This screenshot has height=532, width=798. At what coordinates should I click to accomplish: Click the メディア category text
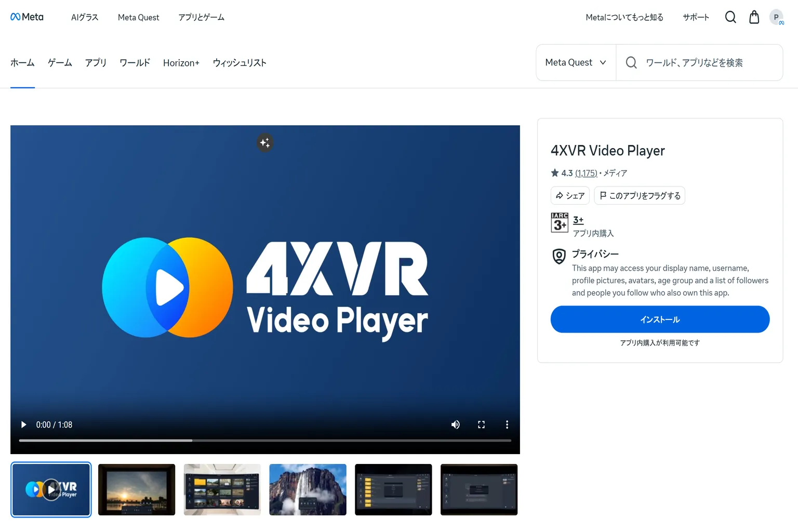(615, 173)
